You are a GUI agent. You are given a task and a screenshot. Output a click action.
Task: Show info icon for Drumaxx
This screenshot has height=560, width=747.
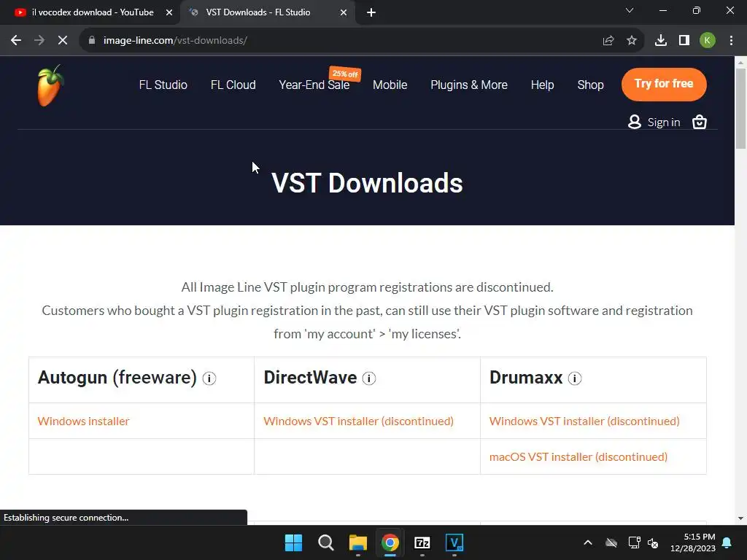pyautogui.click(x=575, y=378)
